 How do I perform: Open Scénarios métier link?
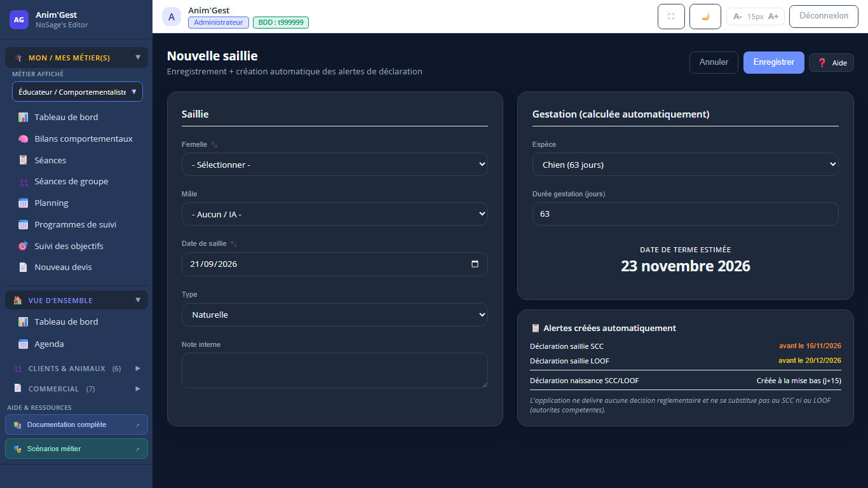76,449
